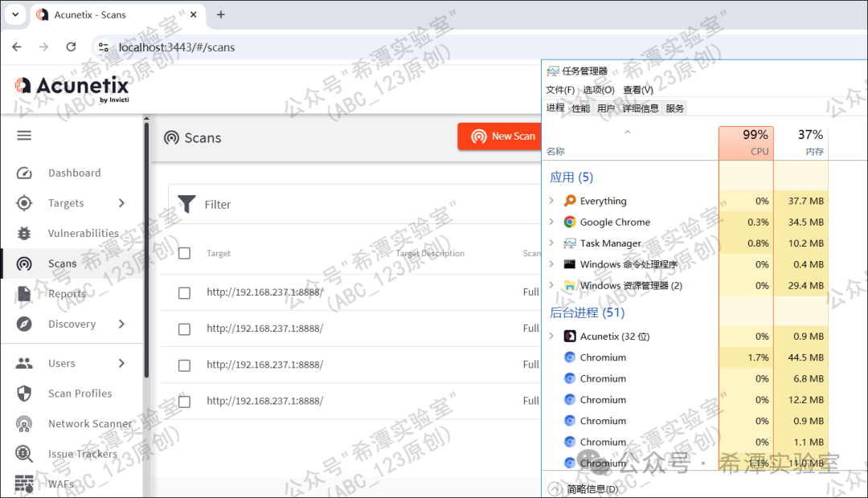Click the Google Chrome icon in Task Manager
The height and width of the screenshot is (498, 868).
570,222
